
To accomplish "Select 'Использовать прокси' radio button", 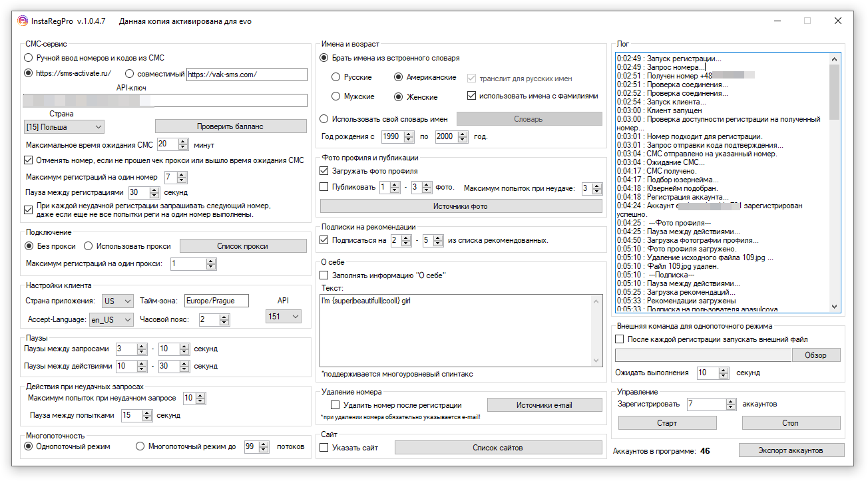I will [89, 246].
